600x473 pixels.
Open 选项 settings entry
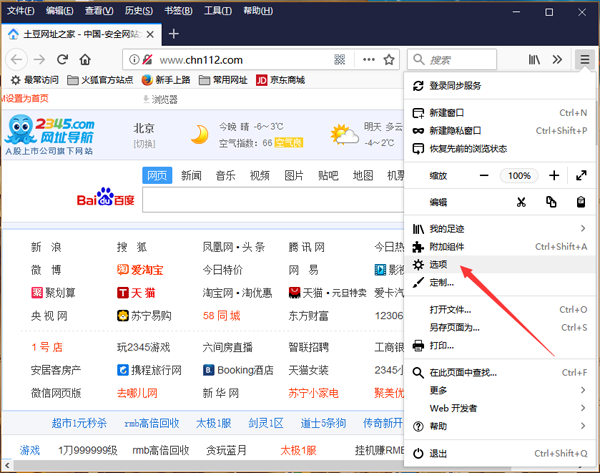[500, 264]
